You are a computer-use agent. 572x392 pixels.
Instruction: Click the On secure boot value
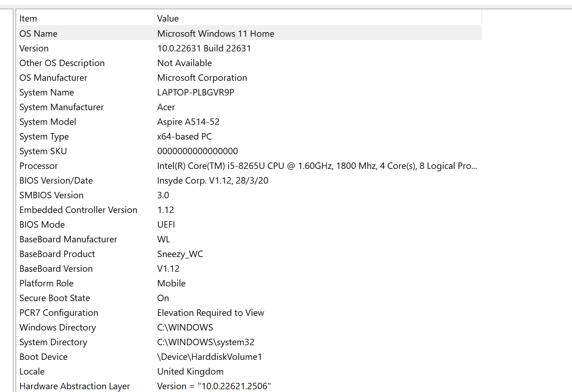click(x=163, y=298)
